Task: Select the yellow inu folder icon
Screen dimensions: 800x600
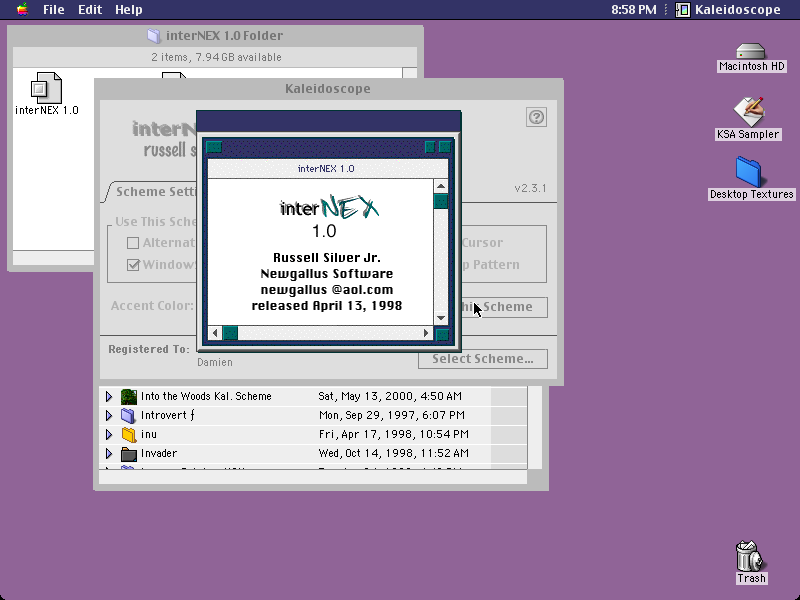Action: [x=129, y=434]
